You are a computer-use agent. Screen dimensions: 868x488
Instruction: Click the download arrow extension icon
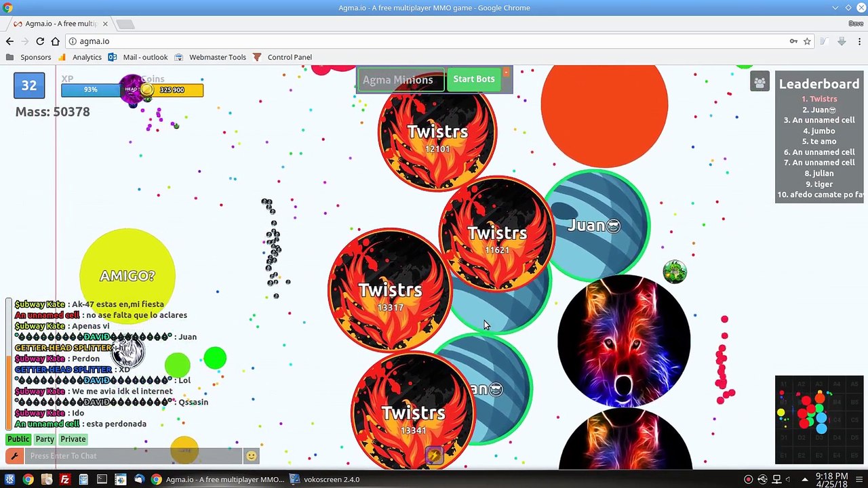(842, 41)
